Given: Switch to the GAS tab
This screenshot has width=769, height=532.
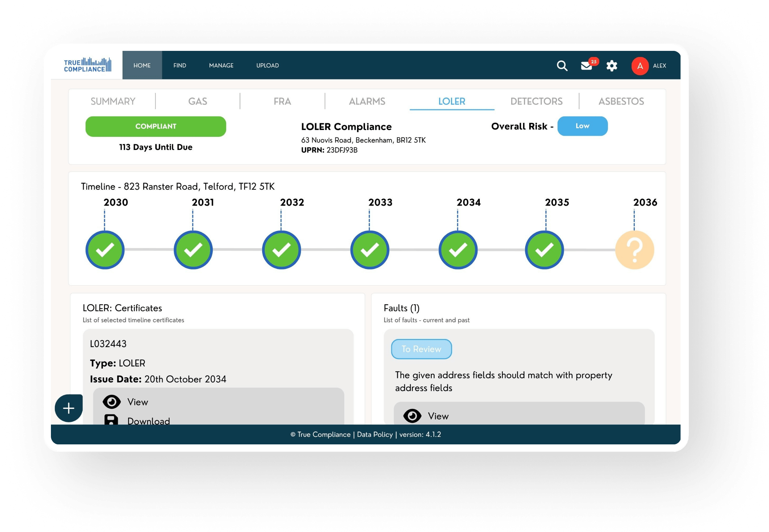Looking at the screenshot, I should pos(198,101).
